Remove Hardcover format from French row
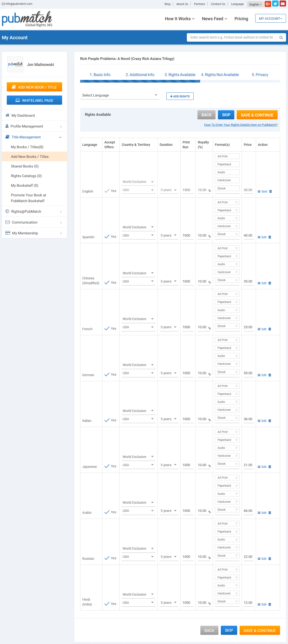The image size is (288, 644). (x=236, y=318)
